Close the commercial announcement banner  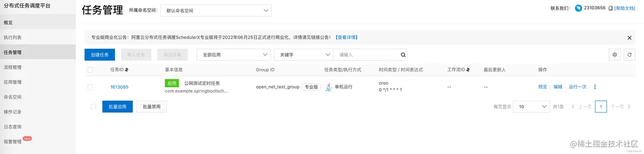[x=630, y=38]
